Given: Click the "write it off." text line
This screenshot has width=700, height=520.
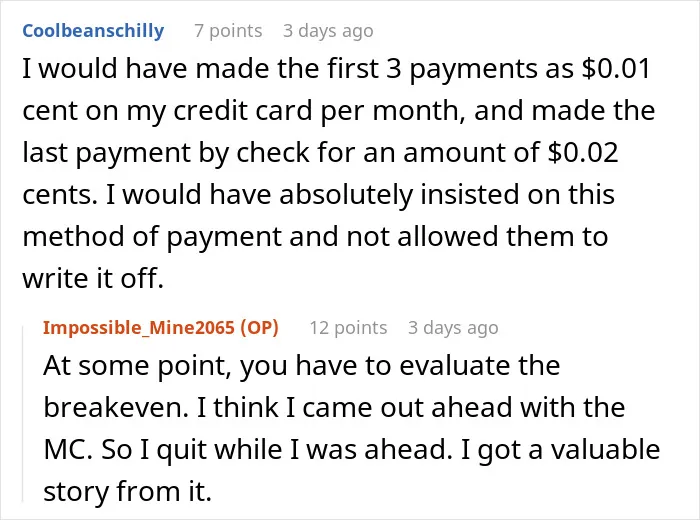Looking at the screenshot, I should [x=93, y=278].
